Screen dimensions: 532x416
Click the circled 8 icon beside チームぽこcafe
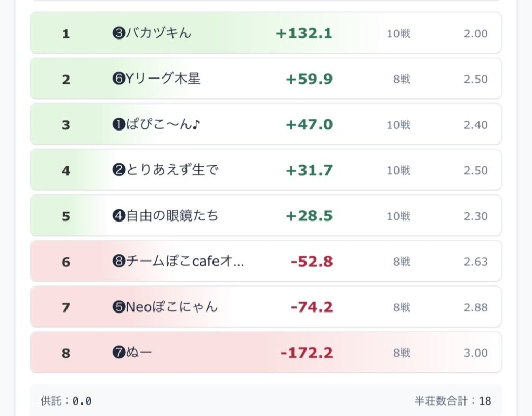[x=119, y=261]
